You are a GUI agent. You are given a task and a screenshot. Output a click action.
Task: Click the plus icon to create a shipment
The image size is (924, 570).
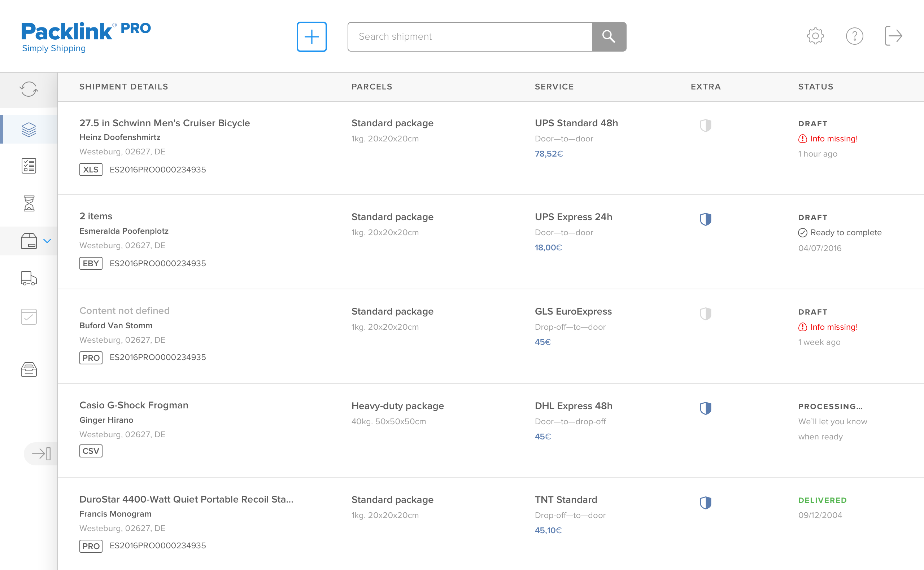(311, 36)
